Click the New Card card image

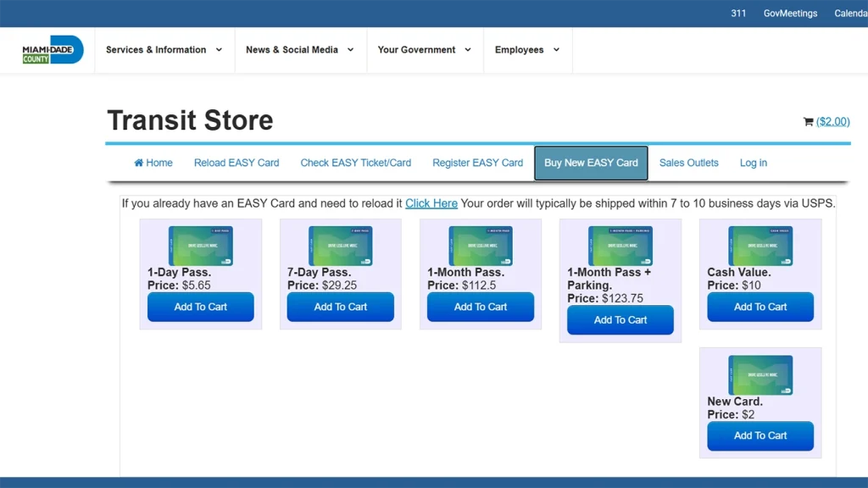pyautogui.click(x=760, y=375)
